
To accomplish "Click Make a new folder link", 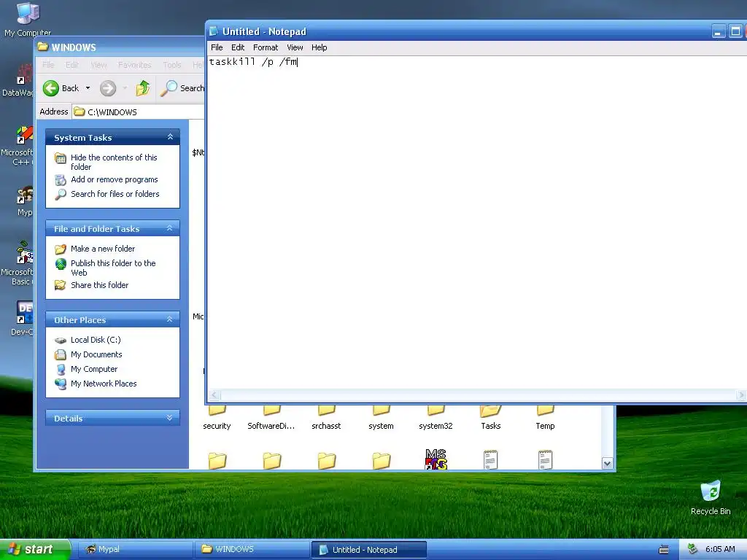I will point(103,249).
